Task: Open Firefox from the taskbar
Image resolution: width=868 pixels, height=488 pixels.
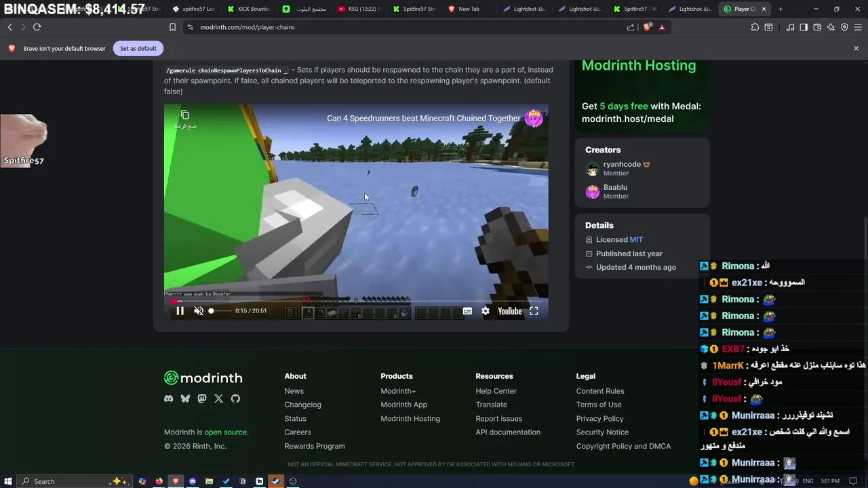Action: coord(159,481)
